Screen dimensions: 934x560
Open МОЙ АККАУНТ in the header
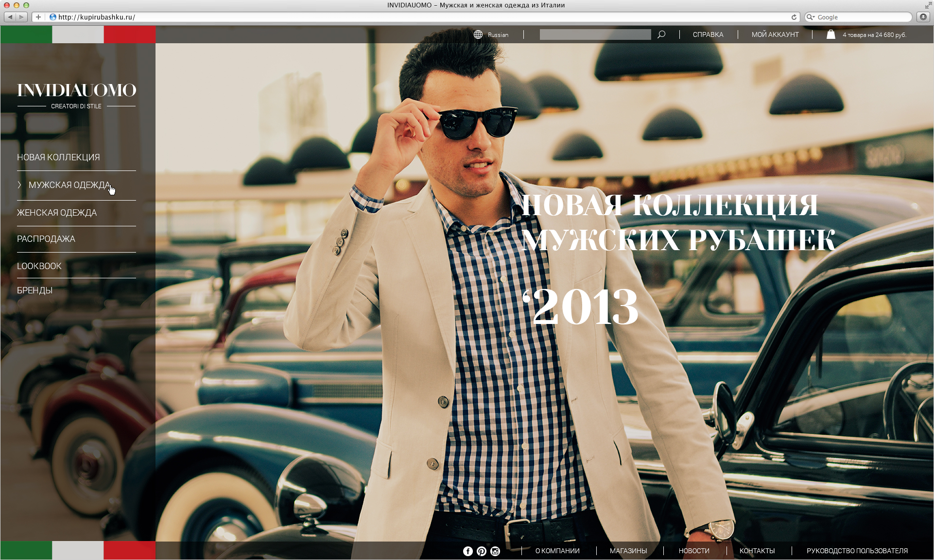(775, 34)
